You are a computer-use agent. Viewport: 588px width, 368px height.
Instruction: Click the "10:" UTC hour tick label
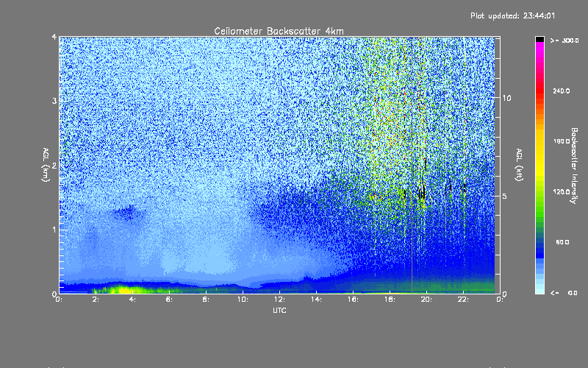point(243,300)
